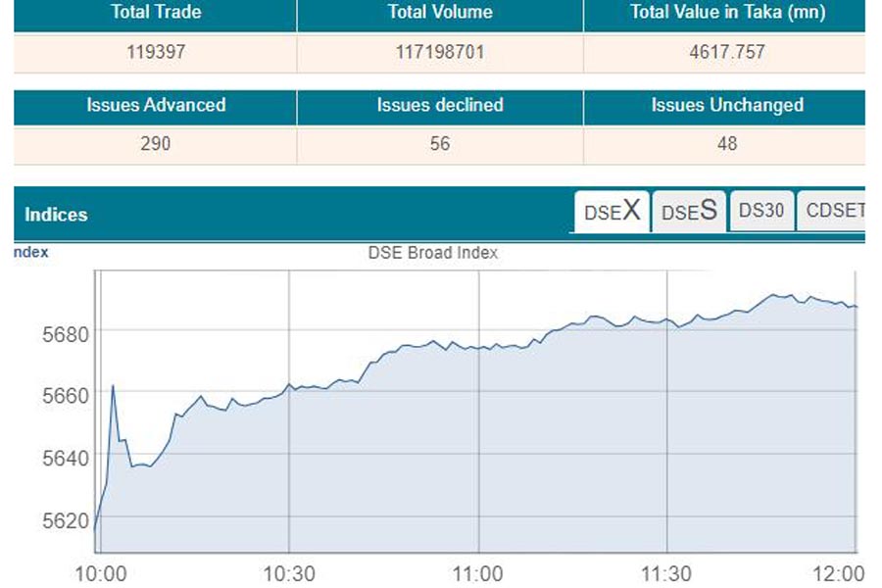Click the 5680 index axis label
The height and width of the screenshot is (588, 882).
[x=66, y=334]
